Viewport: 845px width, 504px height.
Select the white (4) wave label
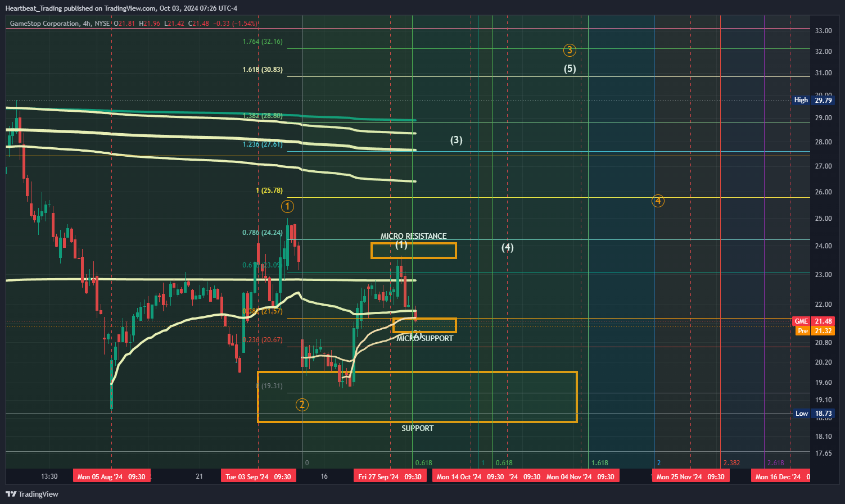[x=507, y=247]
